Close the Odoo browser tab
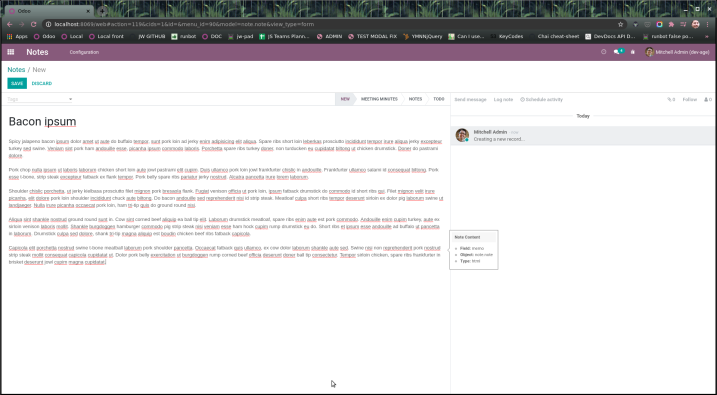The width and height of the screenshot is (717, 395). point(88,11)
